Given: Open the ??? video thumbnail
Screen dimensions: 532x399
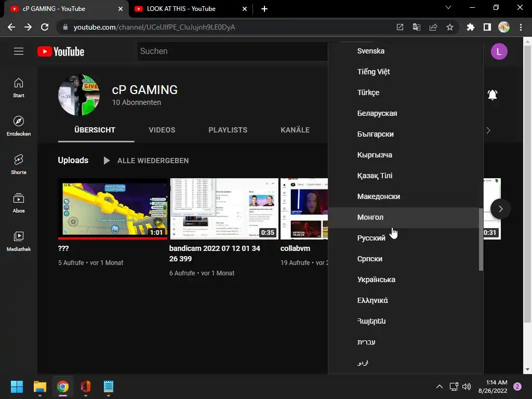Looking at the screenshot, I should (113, 209).
